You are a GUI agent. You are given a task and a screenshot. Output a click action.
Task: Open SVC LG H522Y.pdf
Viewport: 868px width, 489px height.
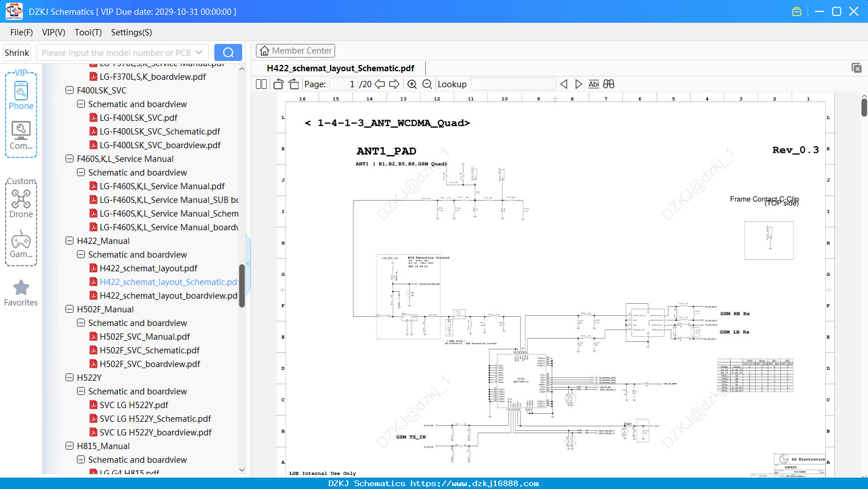[129, 405]
